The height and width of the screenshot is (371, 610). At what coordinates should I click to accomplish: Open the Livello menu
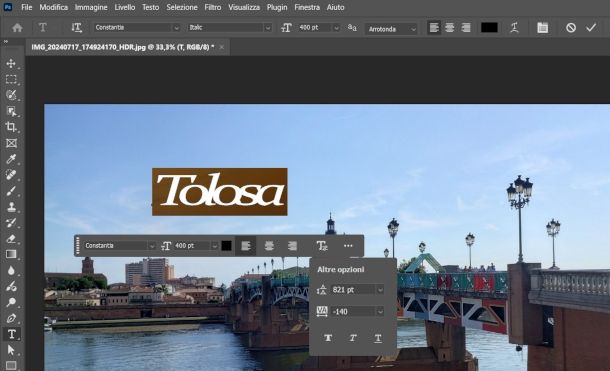[124, 7]
